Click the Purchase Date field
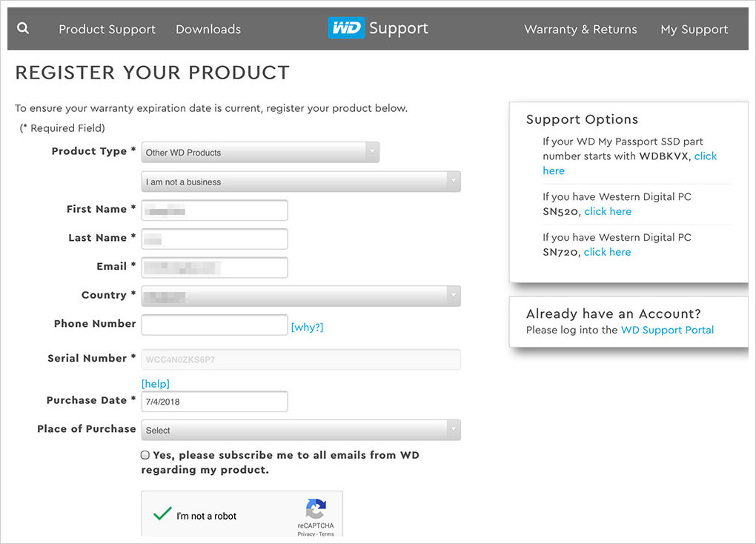The width and height of the screenshot is (756, 544). [214, 401]
